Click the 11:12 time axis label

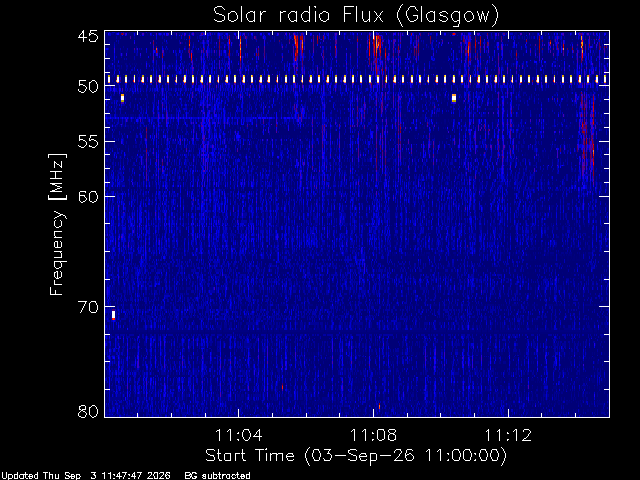pyautogui.click(x=508, y=435)
